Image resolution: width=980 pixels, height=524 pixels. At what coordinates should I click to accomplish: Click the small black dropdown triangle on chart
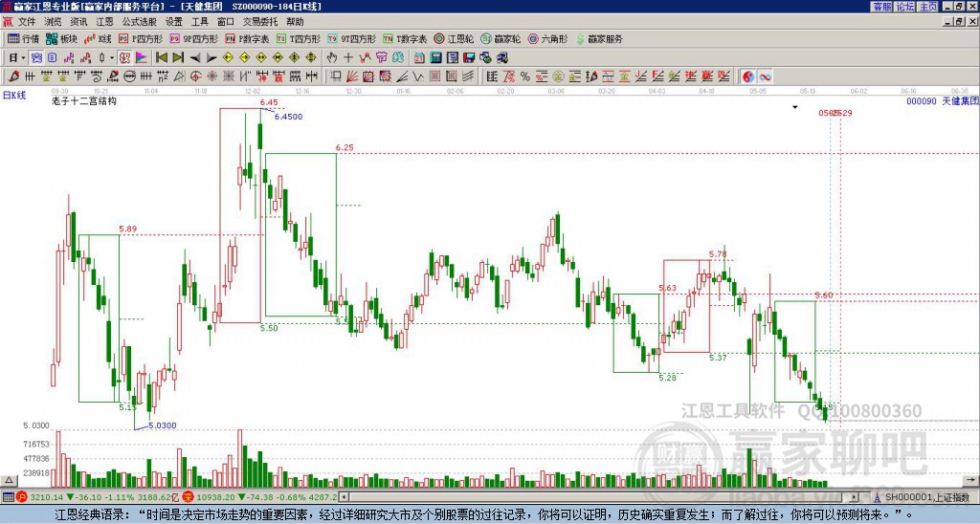coord(795,107)
